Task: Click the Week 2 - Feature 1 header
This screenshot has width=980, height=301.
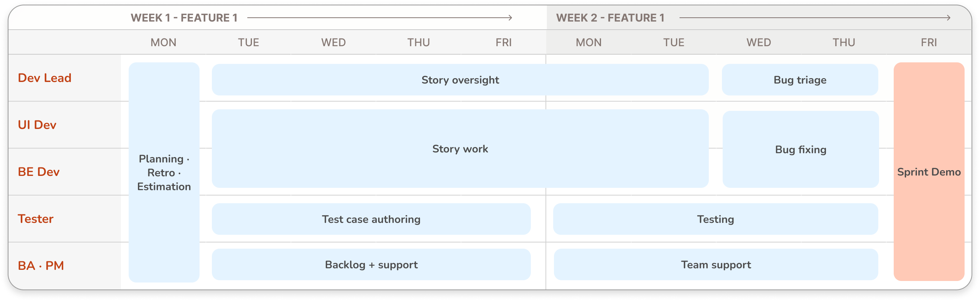Action: coord(610,18)
